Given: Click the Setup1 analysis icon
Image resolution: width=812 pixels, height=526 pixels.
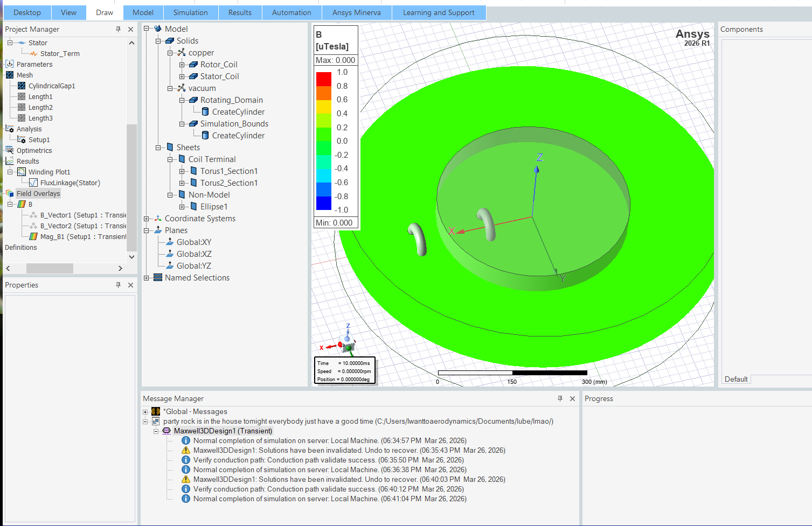Looking at the screenshot, I should 22,139.
